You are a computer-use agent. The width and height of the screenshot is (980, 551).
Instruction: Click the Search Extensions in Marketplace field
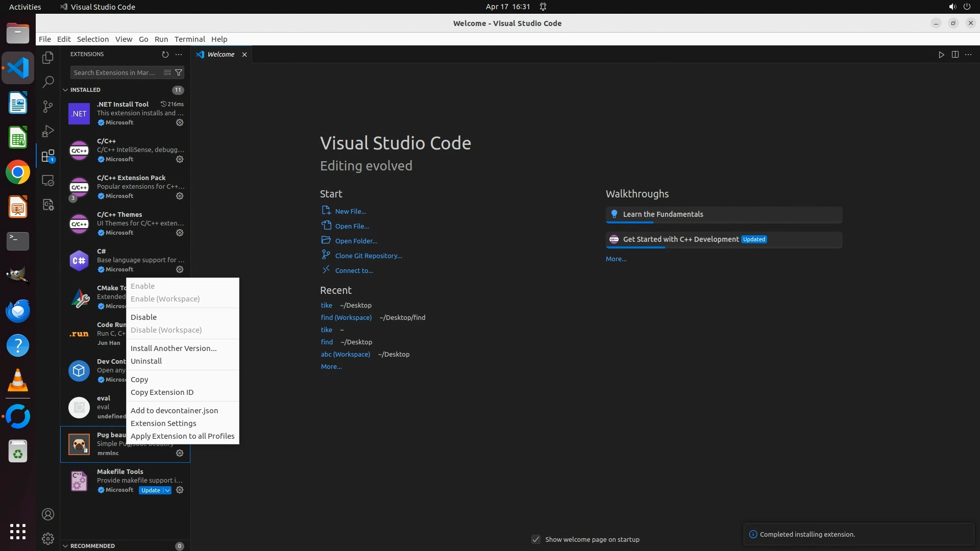(x=115, y=72)
